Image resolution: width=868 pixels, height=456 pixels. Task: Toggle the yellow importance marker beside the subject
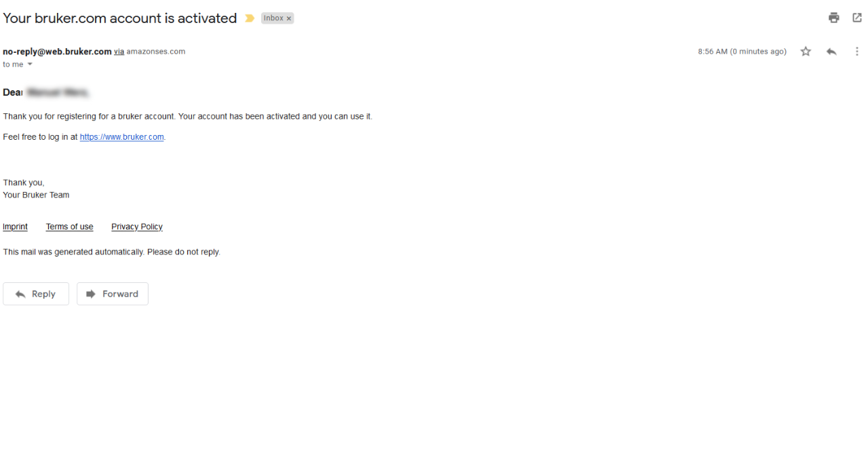point(250,19)
